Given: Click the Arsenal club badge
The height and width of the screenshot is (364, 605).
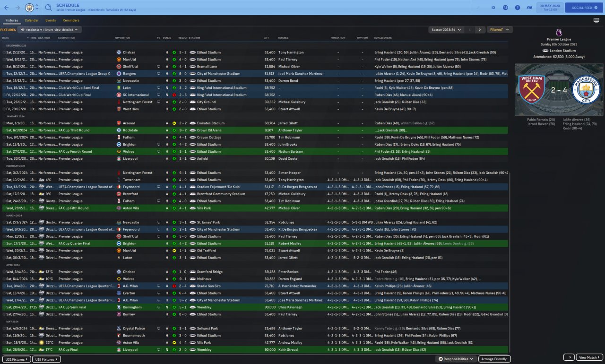Looking at the screenshot, I should coord(119,123).
